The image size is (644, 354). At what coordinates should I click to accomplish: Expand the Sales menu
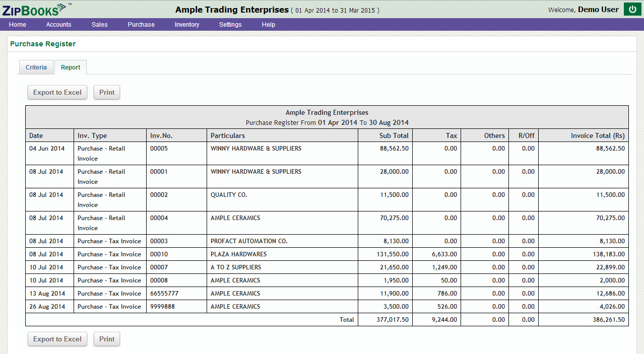[99, 25]
